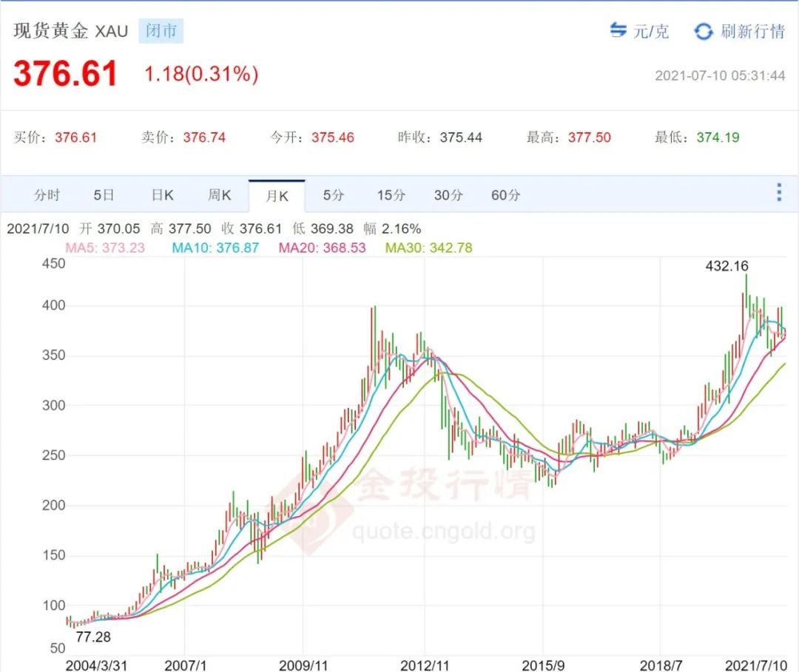The width and height of the screenshot is (799, 672).
Task: Click the 闭市 market-closed badge
Action: 161,32
